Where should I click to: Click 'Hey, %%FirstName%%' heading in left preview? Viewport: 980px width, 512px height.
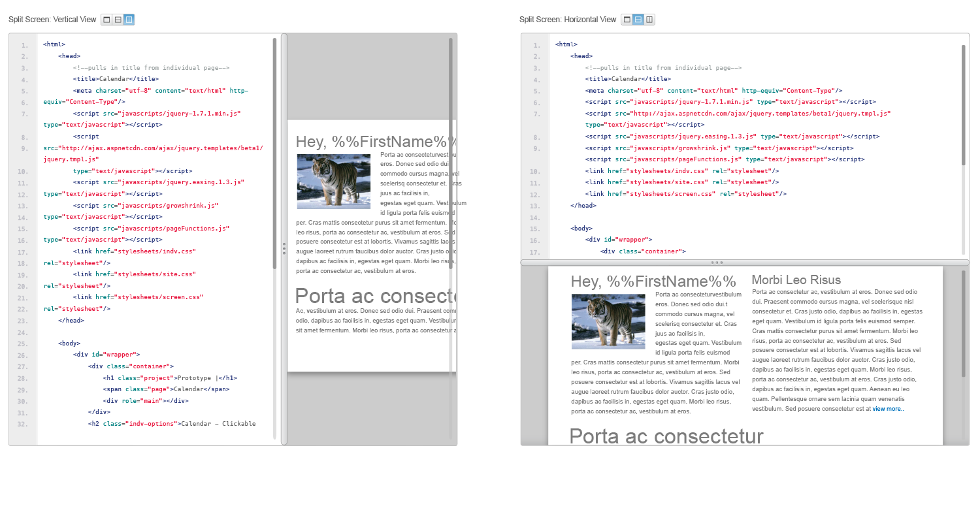click(x=376, y=142)
